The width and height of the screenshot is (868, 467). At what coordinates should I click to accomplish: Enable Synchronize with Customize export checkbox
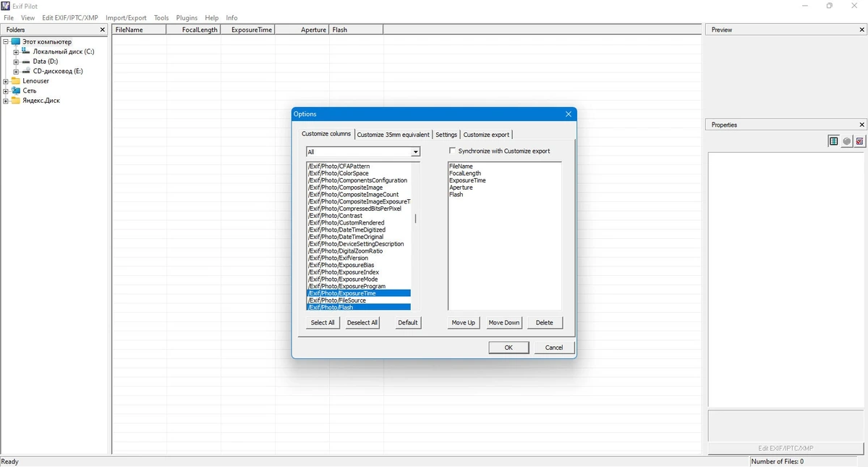pyautogui.click(x=453, y=151)
